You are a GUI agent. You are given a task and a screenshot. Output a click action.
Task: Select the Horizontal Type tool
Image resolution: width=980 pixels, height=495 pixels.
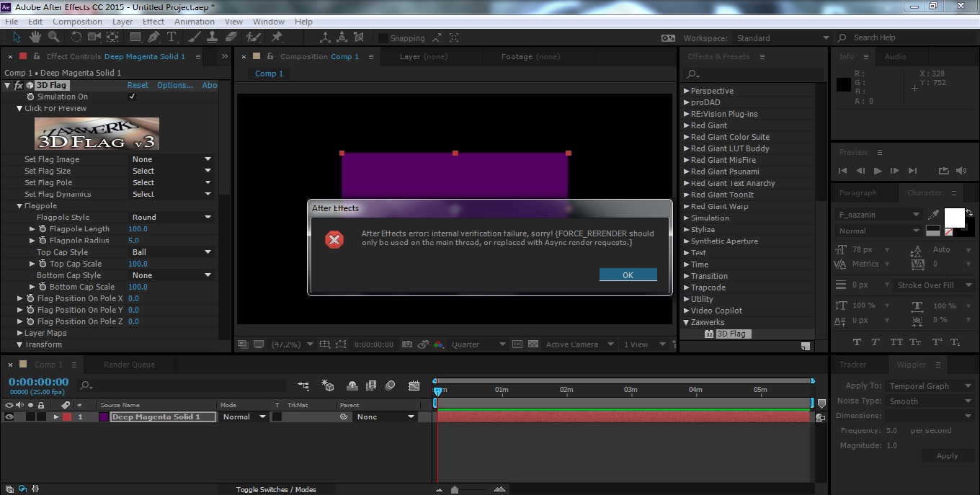point(171,37)
